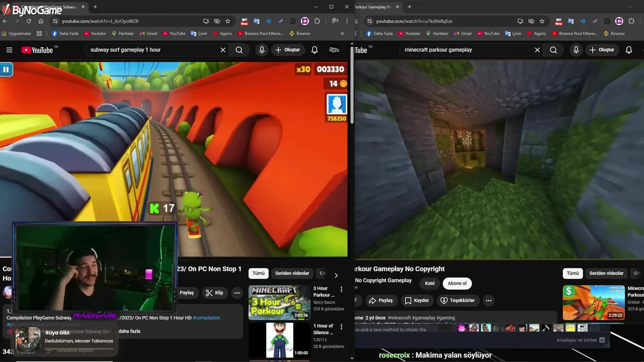Select Tümü chip in left window

pos(259,274)
